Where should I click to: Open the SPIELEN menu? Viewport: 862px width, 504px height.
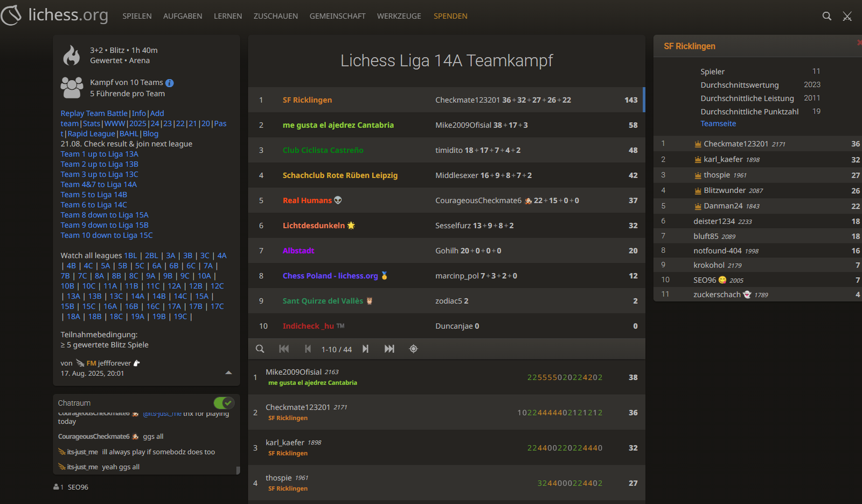point(137,16)
